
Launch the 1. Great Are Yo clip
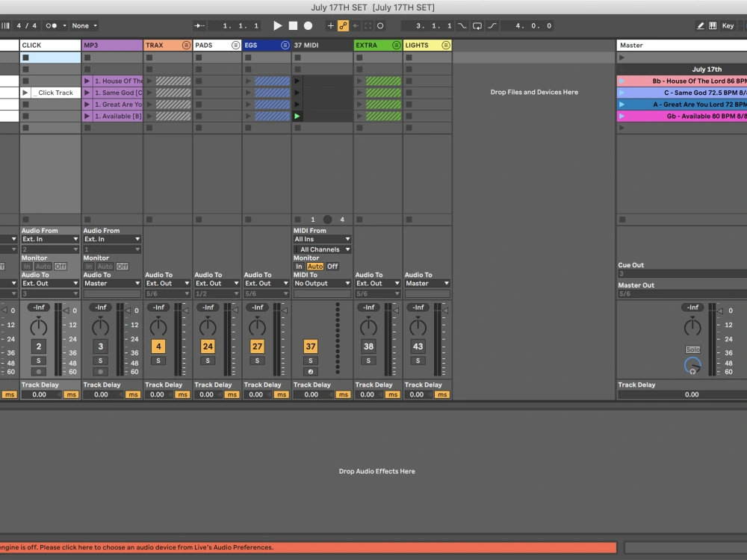point(87,105)
